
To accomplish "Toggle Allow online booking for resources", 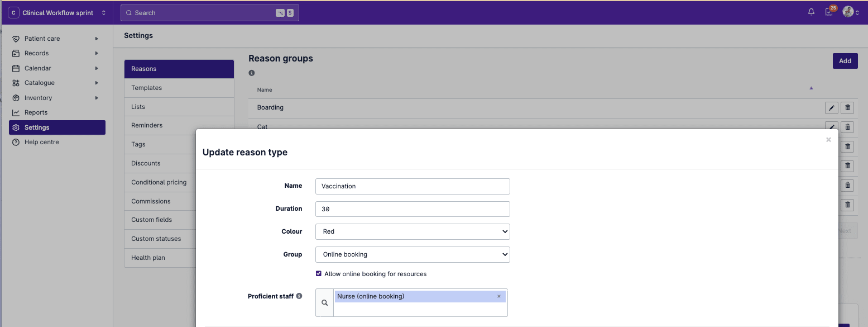I will point(319,274).
